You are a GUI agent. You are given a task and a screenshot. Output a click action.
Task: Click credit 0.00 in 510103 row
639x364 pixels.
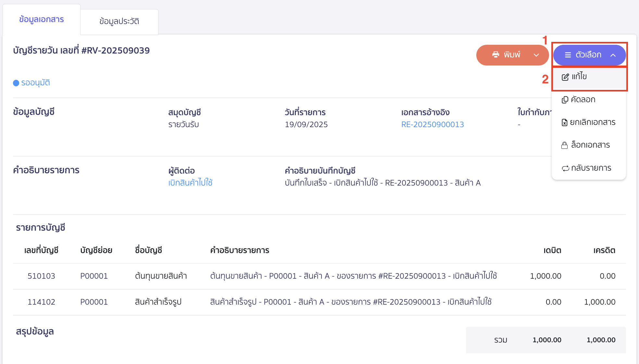click(x=608, y=276)
